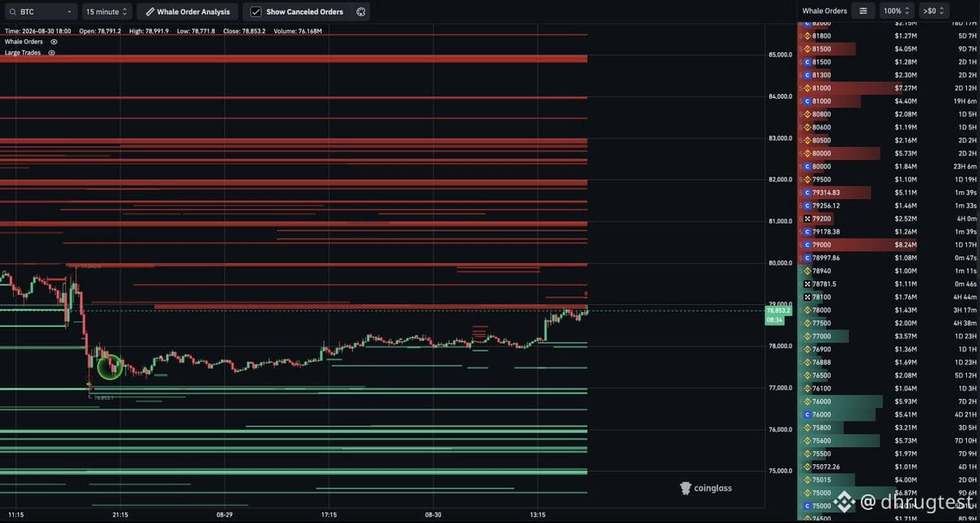
Task: Click the green circled candle marker
Action: (109, 367)
